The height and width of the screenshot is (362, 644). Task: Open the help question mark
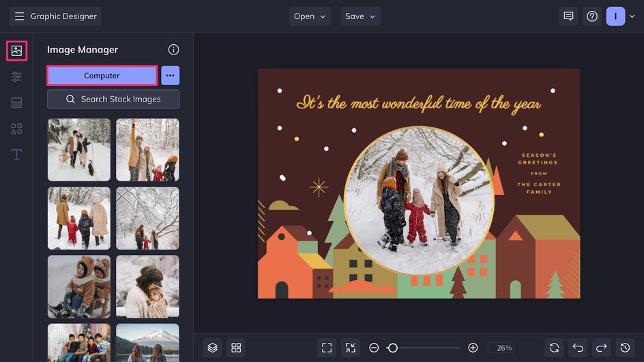592,16
